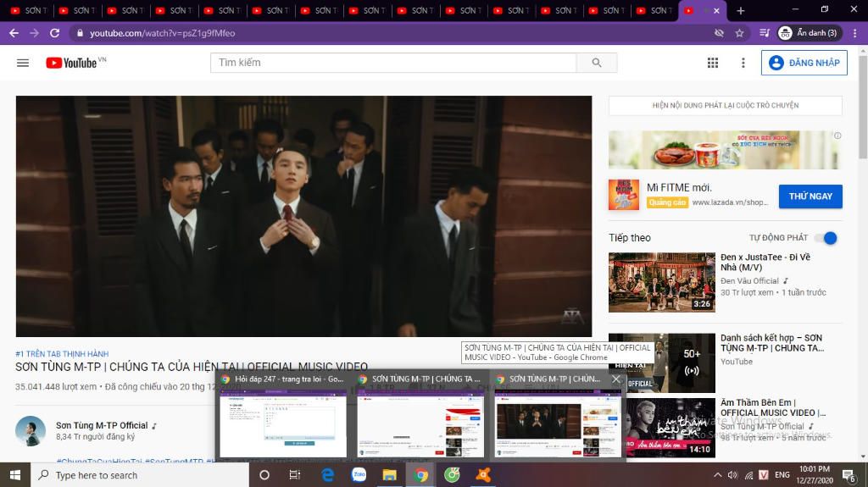Open the Đen x JustaTee - Đi Về Nhà title
The height and width of the screenshot is (487, 868).
pos(765,263)
